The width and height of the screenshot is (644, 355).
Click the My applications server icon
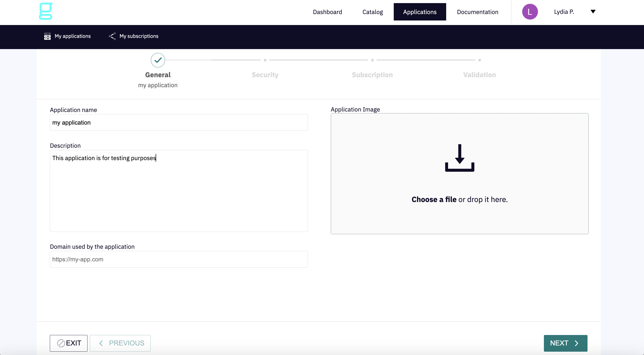[47, 36]
